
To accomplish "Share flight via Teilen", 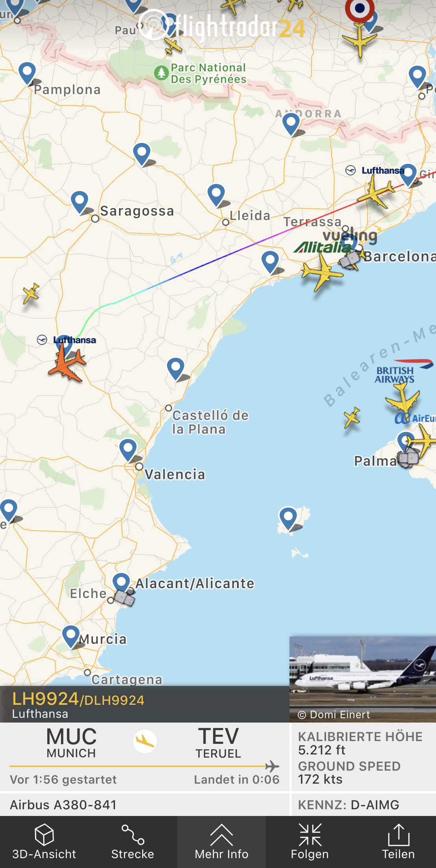I will (x=398, y=842).
